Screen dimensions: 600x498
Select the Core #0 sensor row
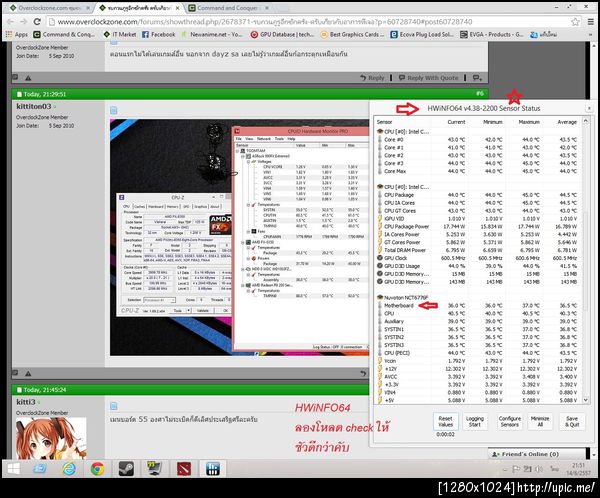[478, 140]
